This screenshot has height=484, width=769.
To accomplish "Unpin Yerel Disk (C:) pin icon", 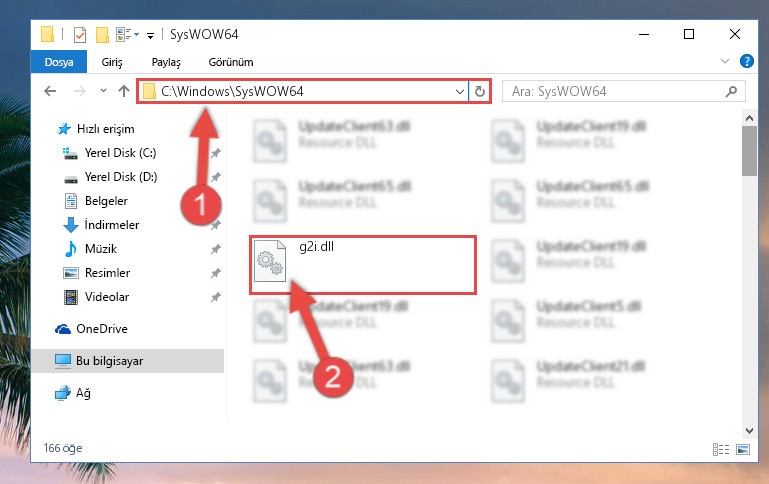I will [215, 153].
